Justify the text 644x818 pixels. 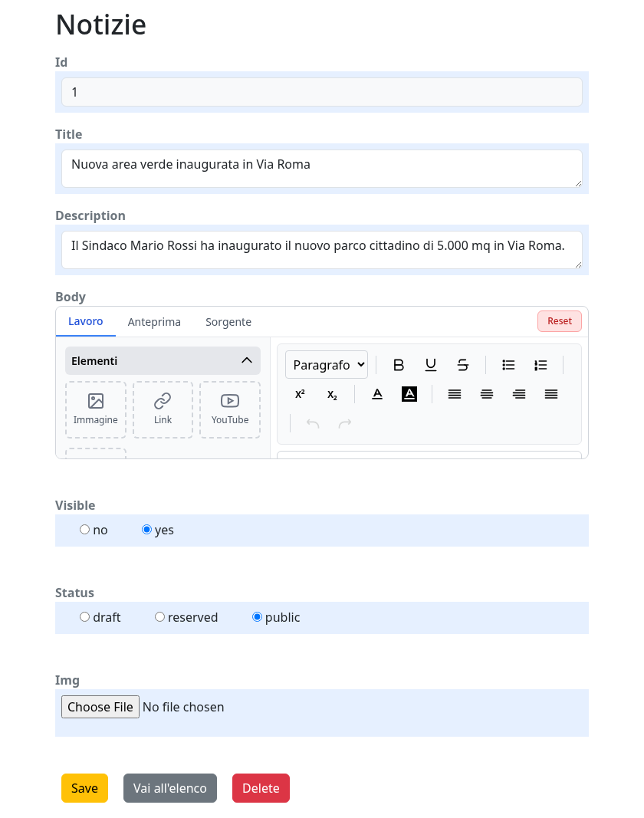point(552,394)
